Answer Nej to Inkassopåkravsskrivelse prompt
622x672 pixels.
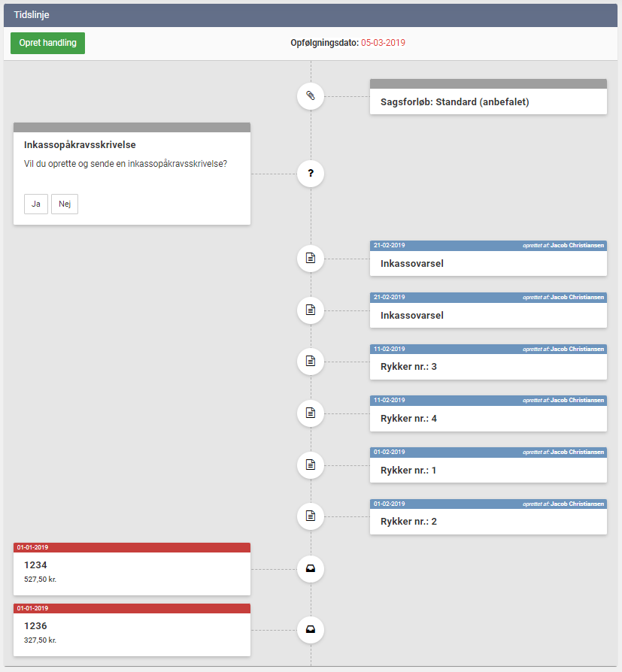coord(65,204)
